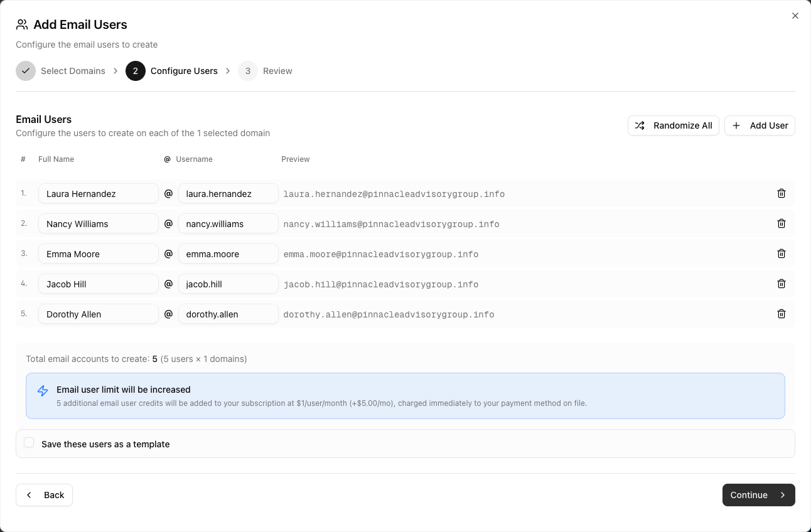Image resolution: width=811 pixels, height=532 pixels.
Task: Click preview dorothy.allen@pinnacleadvisorygroup.info
Action: coord(389,314)
